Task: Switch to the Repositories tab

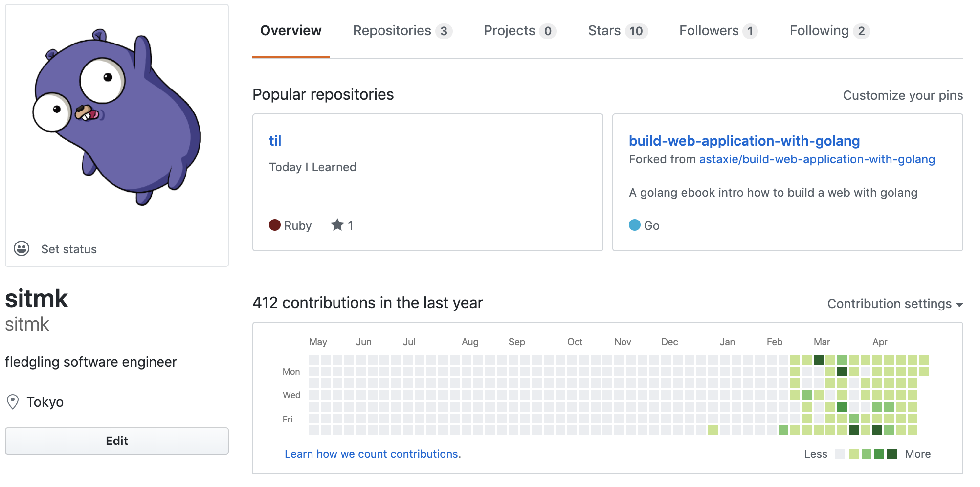Action: pos(402,31)
